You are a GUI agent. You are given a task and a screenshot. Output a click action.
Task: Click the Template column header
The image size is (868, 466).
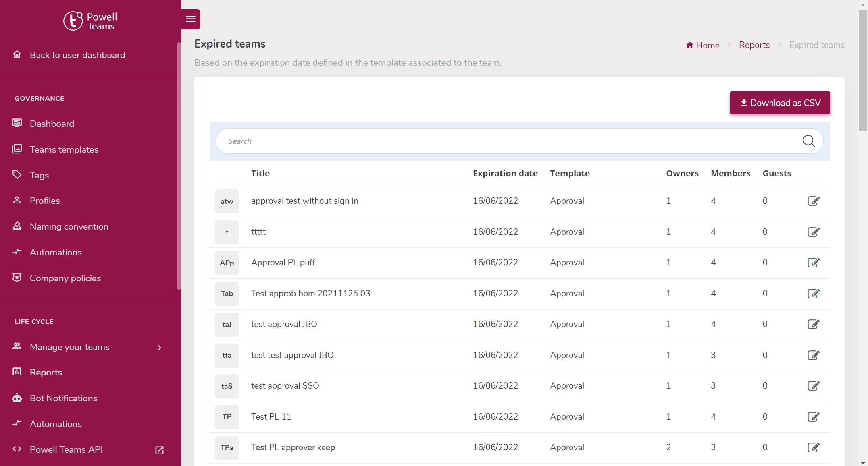click(570, 173)
